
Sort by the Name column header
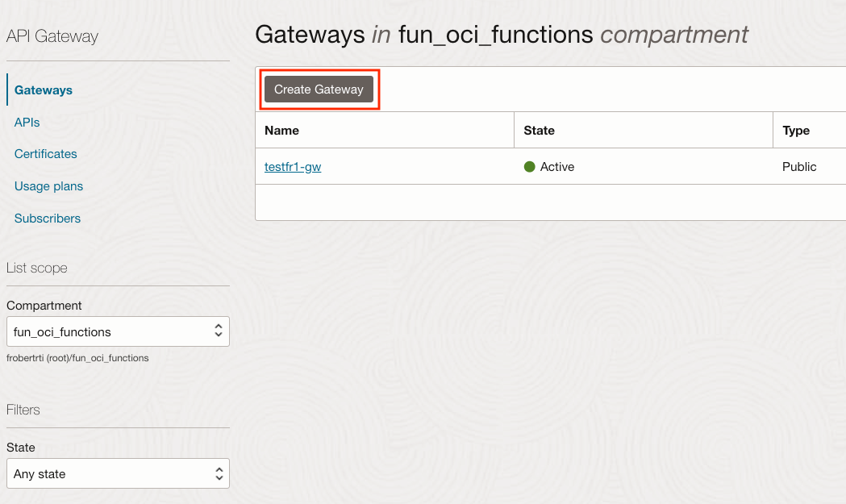(281, 131)
